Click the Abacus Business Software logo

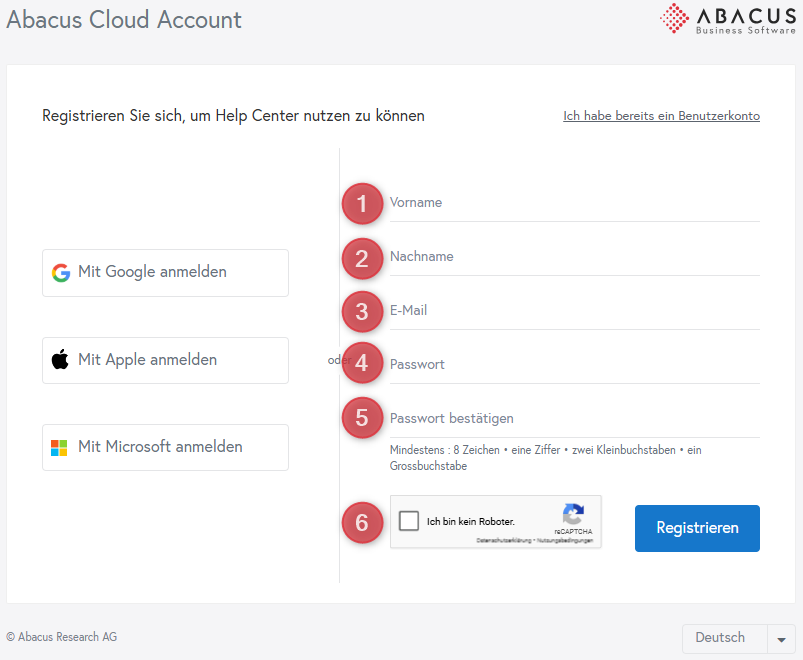pyautogui.click(x=728, y=18)
